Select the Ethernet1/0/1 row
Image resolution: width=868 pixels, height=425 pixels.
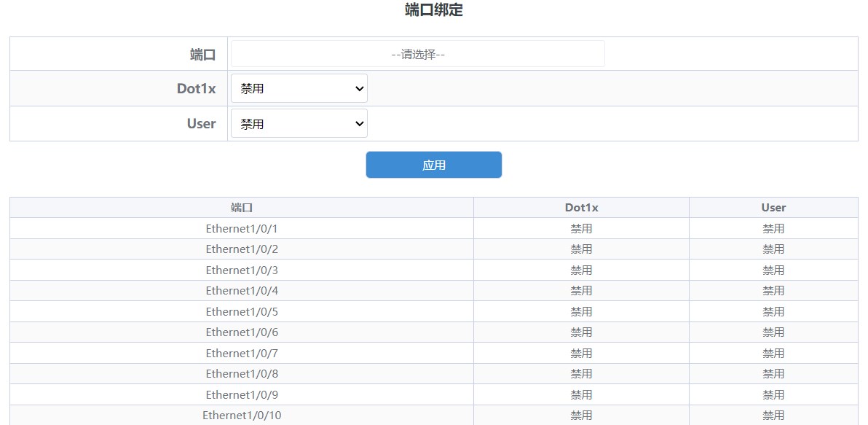[x=433, y=228]
